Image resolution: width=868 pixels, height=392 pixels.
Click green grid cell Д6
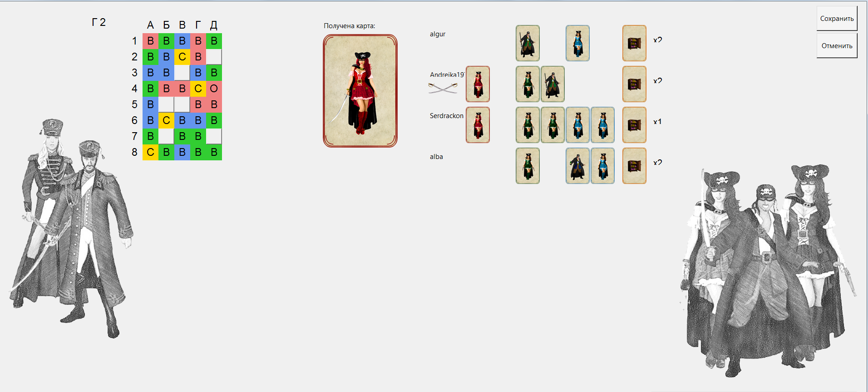(214, 120)
